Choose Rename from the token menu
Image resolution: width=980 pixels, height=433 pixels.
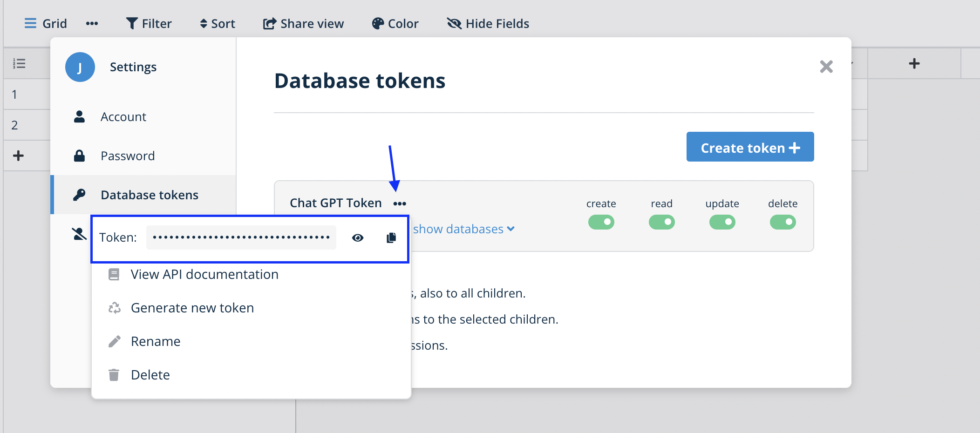click(x=156, y=341)
